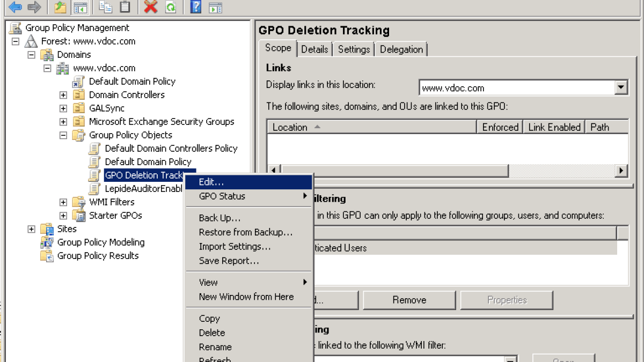Open the Display links location dropdown
The width and height of the screenshot is (644, 362).
point(621,87)
